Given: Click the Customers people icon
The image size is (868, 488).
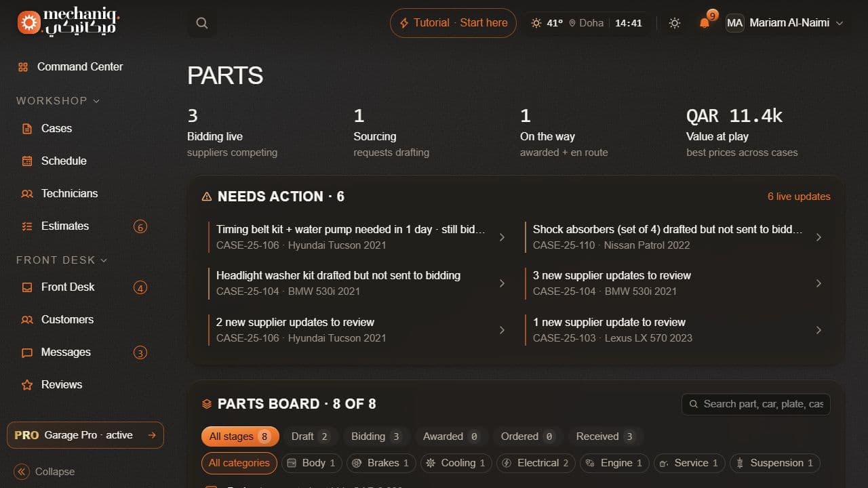Looking at the screenshot, I should [x=27, y=320].
